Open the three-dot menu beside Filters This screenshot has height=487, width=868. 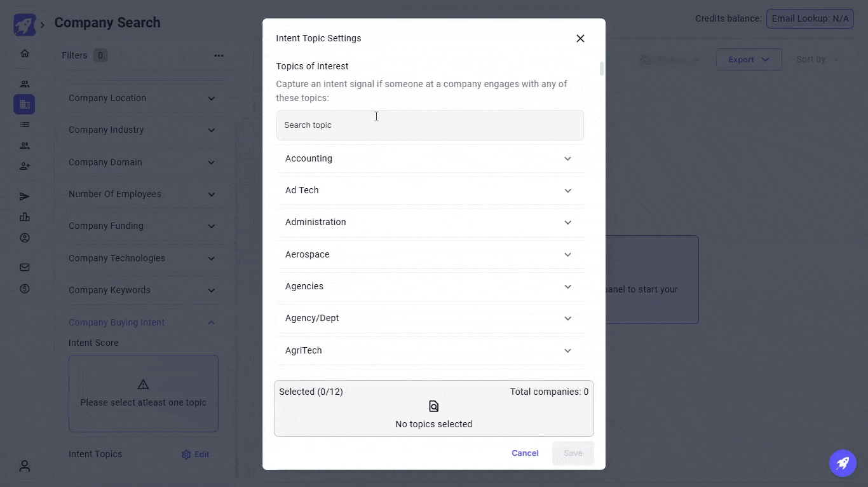[x=219, y=56]
